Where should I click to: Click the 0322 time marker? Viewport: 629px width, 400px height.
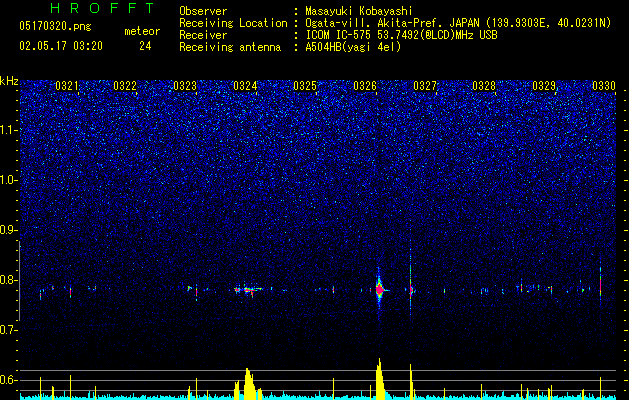(125, 86)
